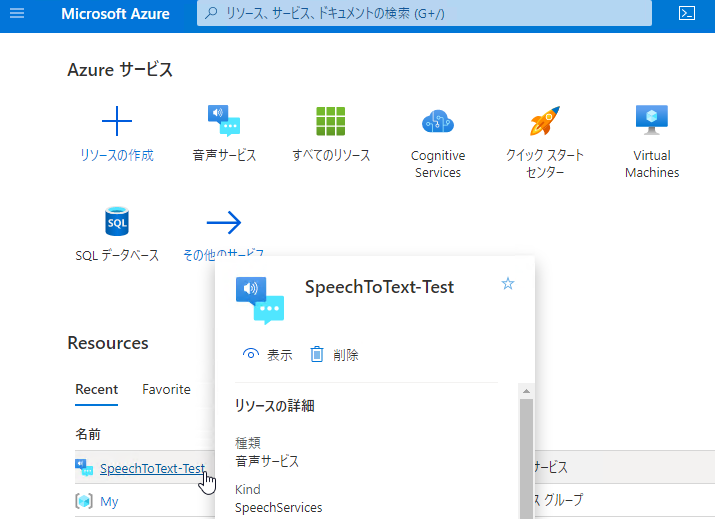Click the Microsoft Azure home title

[x=115, y=14]
